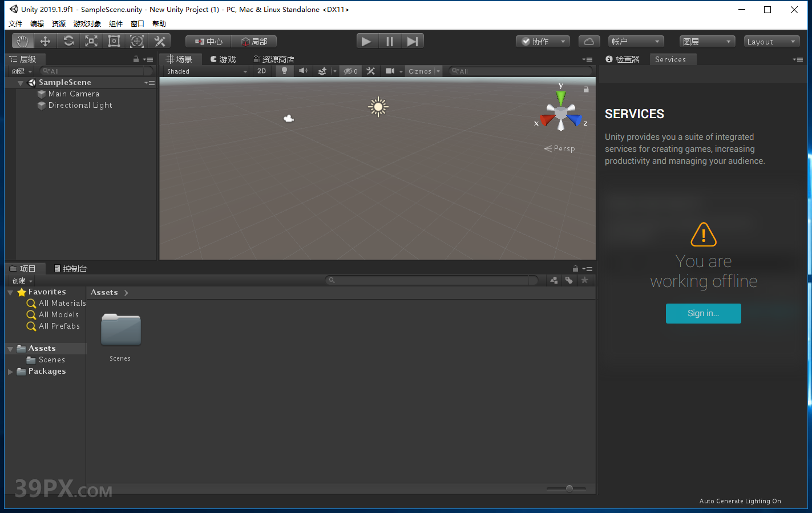The width and height of the screenshot is (812, 513).
Task: Select the Move tool
Action: [x=46, y=41]
